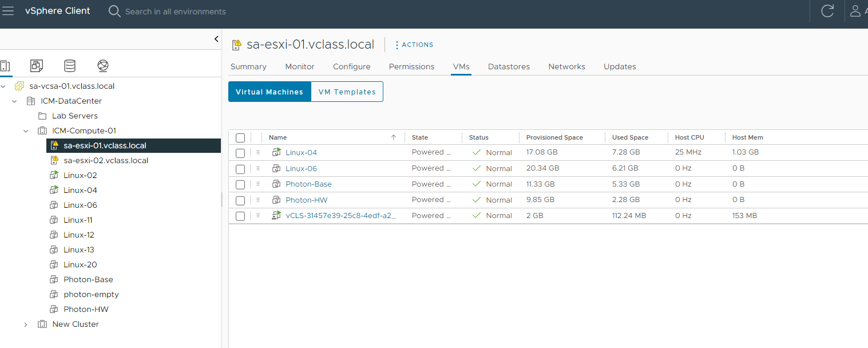Click the ICM-DataCenter datacenter icon
868x348 pixels.
(31, 101)
